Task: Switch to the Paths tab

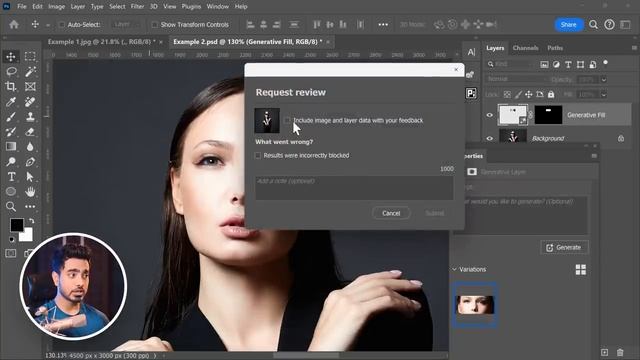Action: coord(555,48)
